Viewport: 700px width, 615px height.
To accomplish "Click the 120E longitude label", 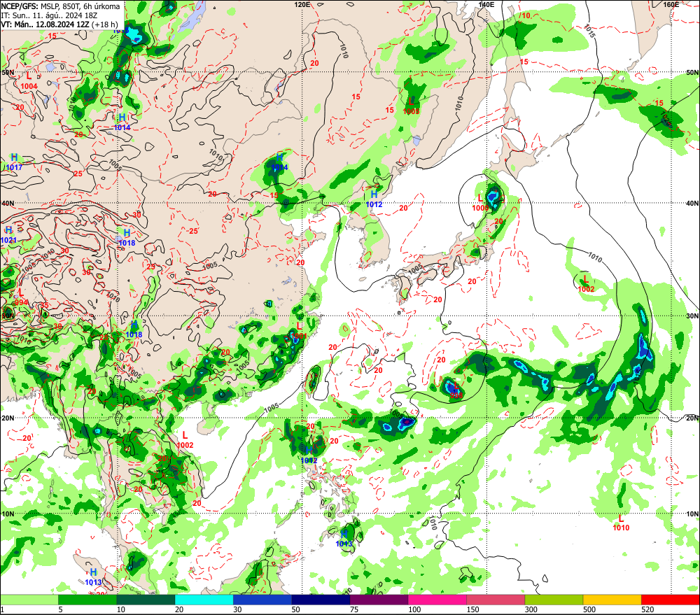I will 302,4.
